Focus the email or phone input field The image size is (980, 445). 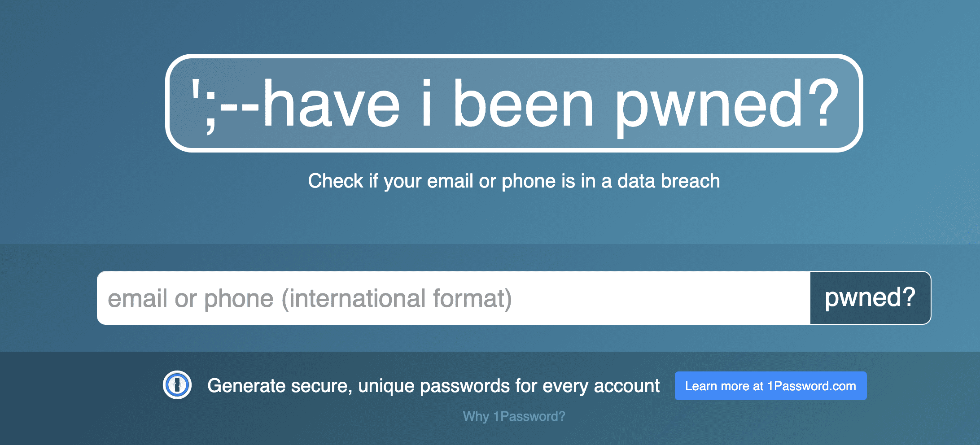click(453, 298)
